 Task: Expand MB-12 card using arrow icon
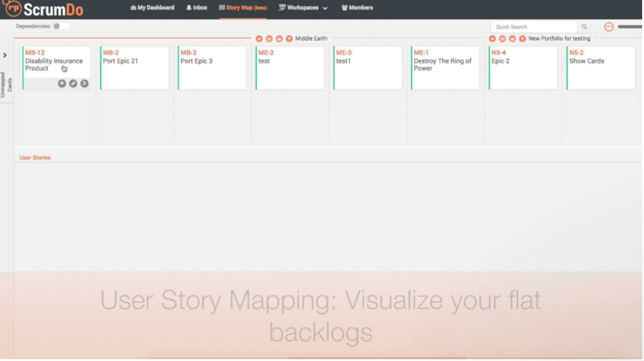85,84
